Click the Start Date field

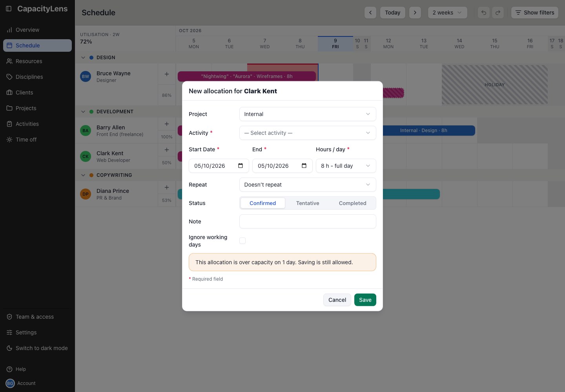(219, 166)
